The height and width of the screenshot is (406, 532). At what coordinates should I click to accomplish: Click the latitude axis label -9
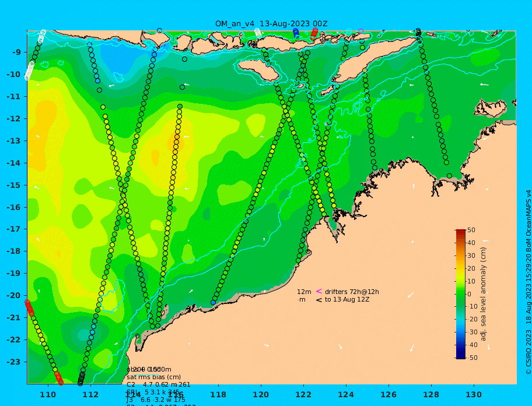point(17,52)
